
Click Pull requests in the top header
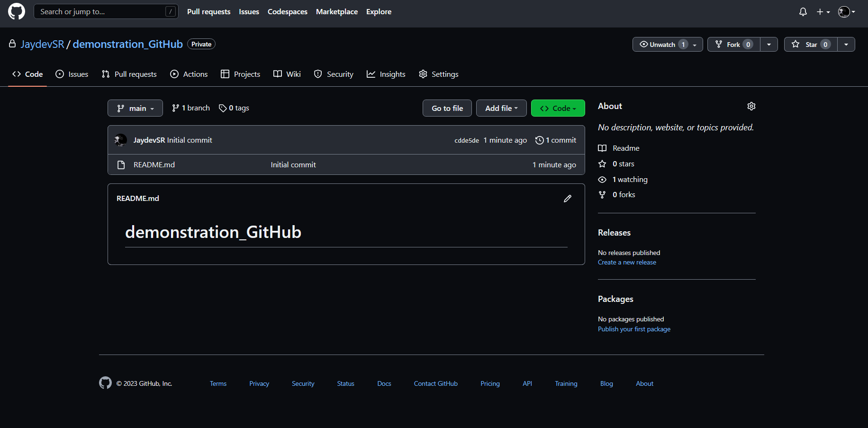(x=208, y=11)
